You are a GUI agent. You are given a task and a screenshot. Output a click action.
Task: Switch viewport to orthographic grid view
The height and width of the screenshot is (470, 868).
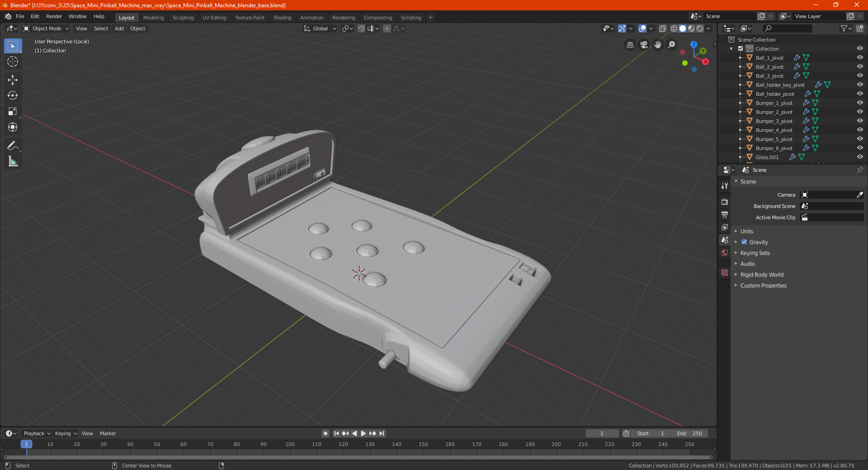coord(630,45)
